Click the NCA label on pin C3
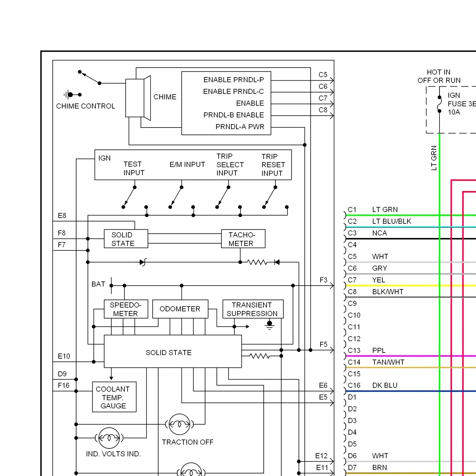 (x=380, y=233)
